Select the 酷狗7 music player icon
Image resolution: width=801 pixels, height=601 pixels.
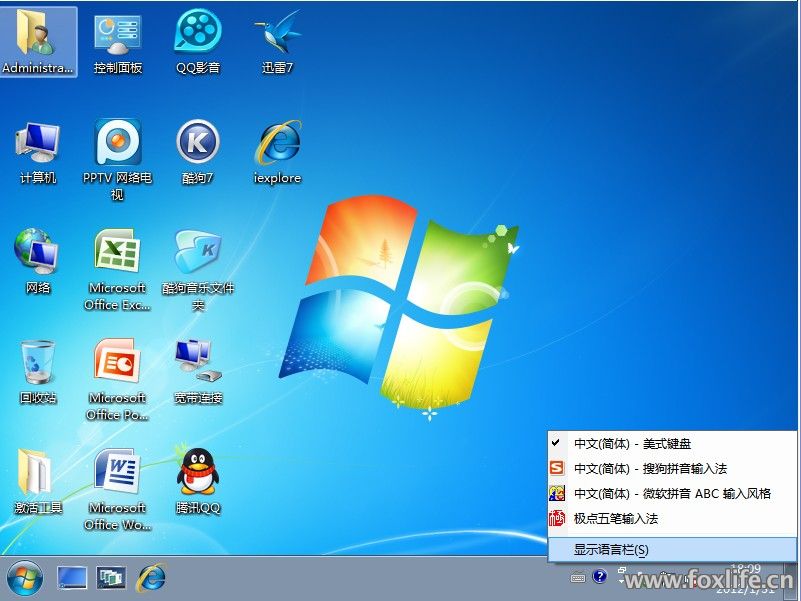point(198,152)
